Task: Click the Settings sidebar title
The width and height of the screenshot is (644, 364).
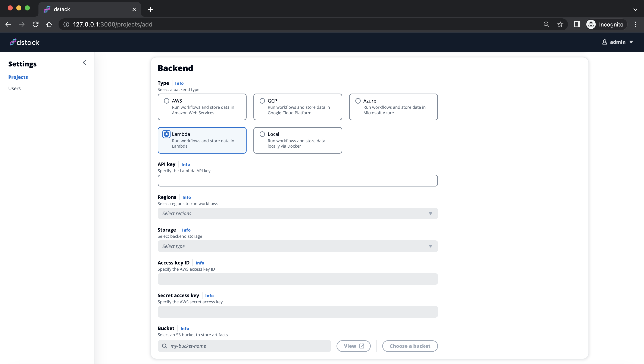Action: pyautogui.click(x=22, y=64)
